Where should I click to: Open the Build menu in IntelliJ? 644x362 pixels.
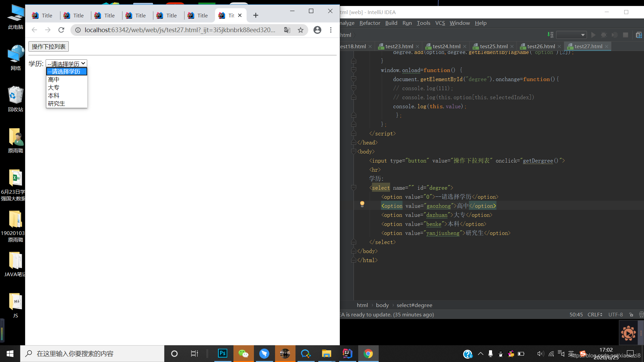[x=391, y=23]
